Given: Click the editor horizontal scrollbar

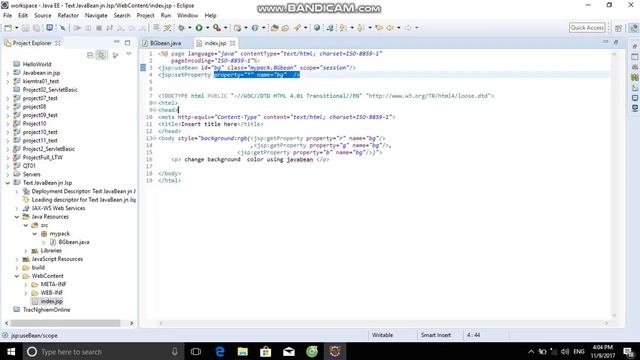Looking at the screenshot, I should 383,323.
